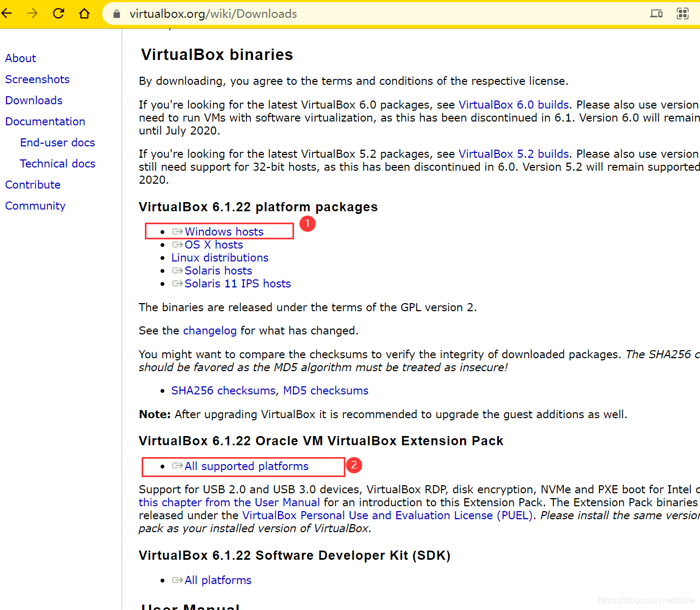Open 'this chapter from the User Manual' link
Image resolution: width=700 pixels, height=610 pixels.
(x=229, y=502)
